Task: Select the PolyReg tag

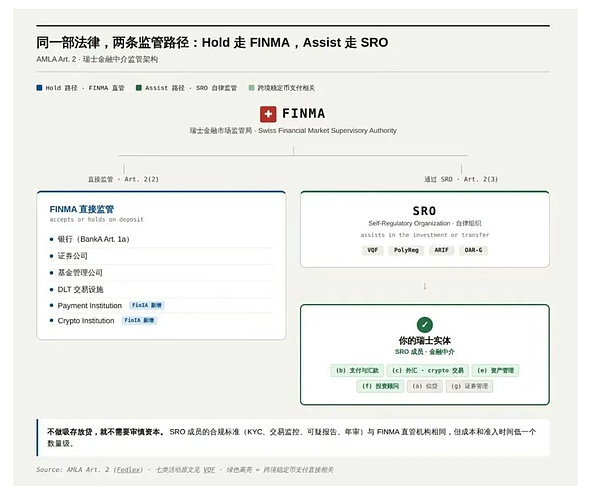Action: 406,250
